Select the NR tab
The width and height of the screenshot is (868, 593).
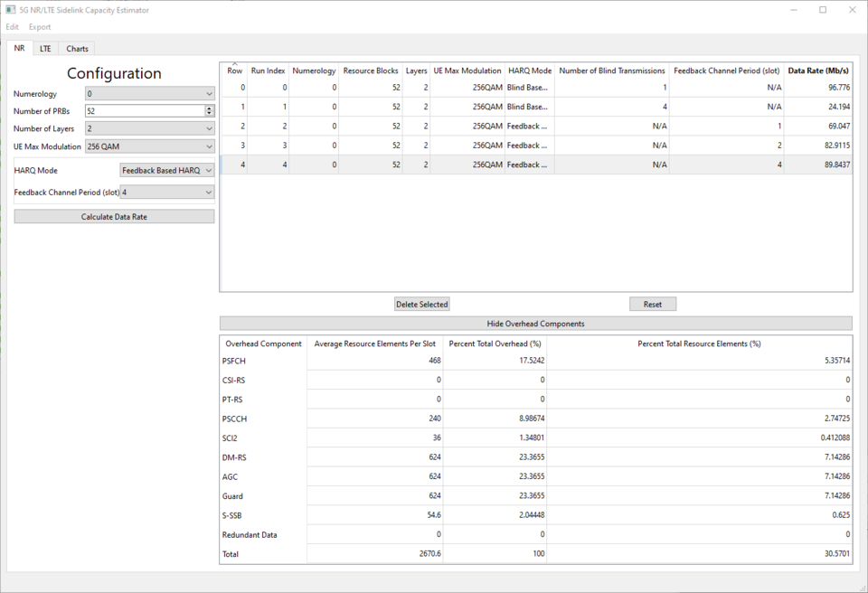point(19,48)
